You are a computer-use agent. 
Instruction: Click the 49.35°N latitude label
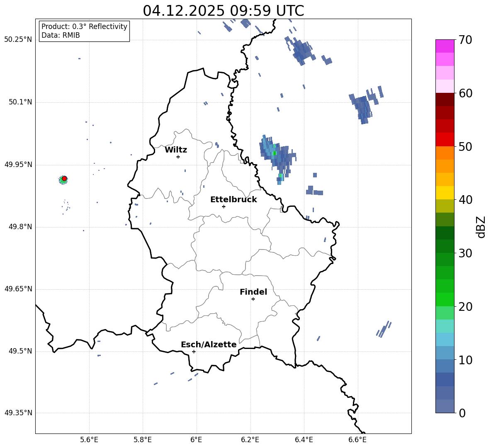click(18, 413)
